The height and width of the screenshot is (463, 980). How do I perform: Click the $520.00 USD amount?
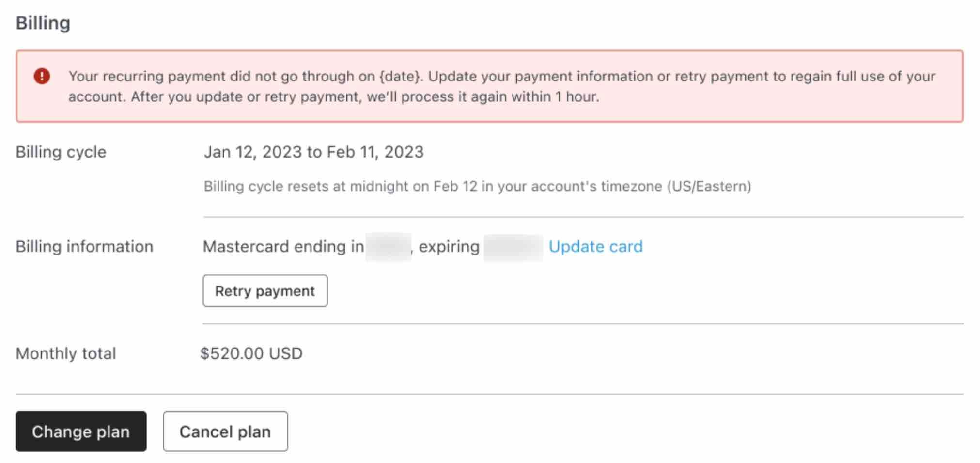[252, 353]
